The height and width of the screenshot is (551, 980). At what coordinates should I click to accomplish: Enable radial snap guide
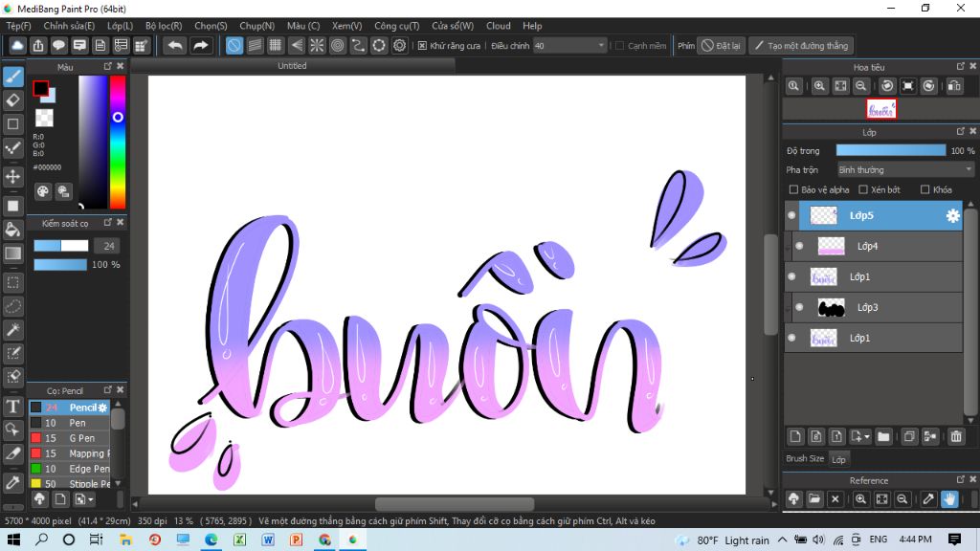[x=317, y=46]
